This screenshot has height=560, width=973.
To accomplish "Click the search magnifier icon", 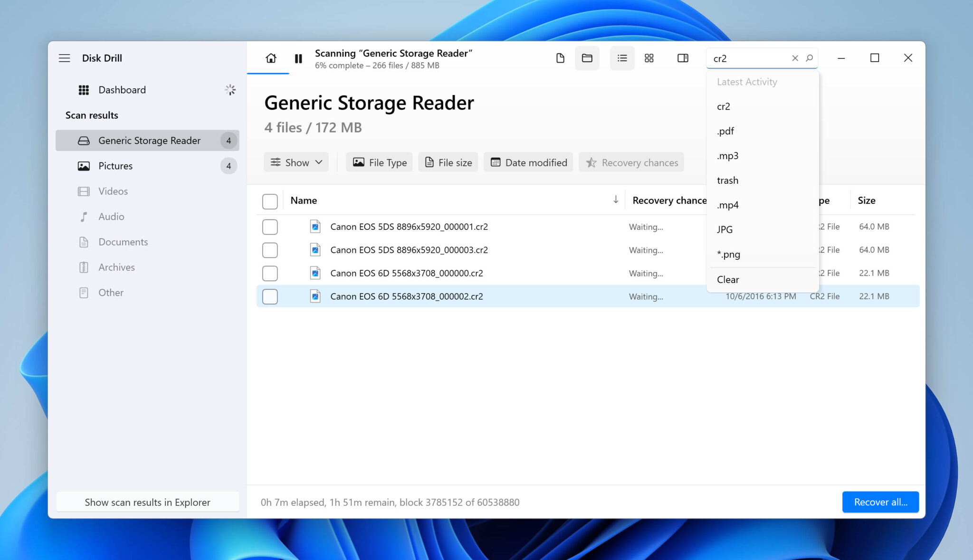I will (x=810, y=58).
